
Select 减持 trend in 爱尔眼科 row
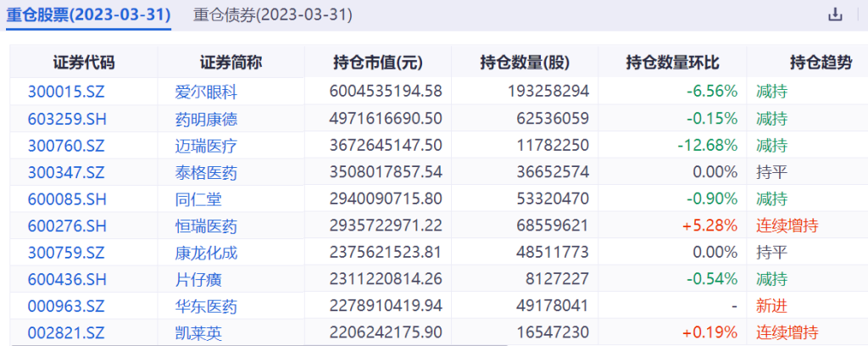[x=771, y=92]
